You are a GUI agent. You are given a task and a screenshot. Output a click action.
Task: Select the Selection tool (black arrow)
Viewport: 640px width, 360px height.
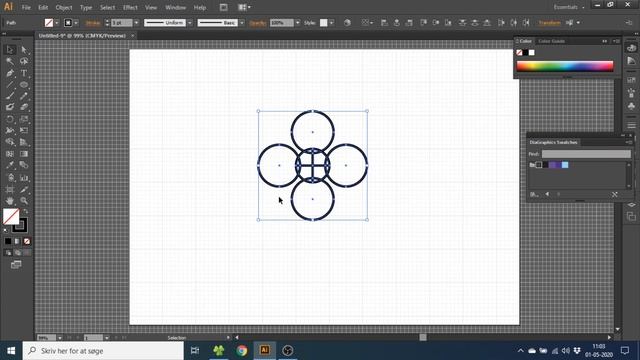pyautogui.click(x=10, y=50)
